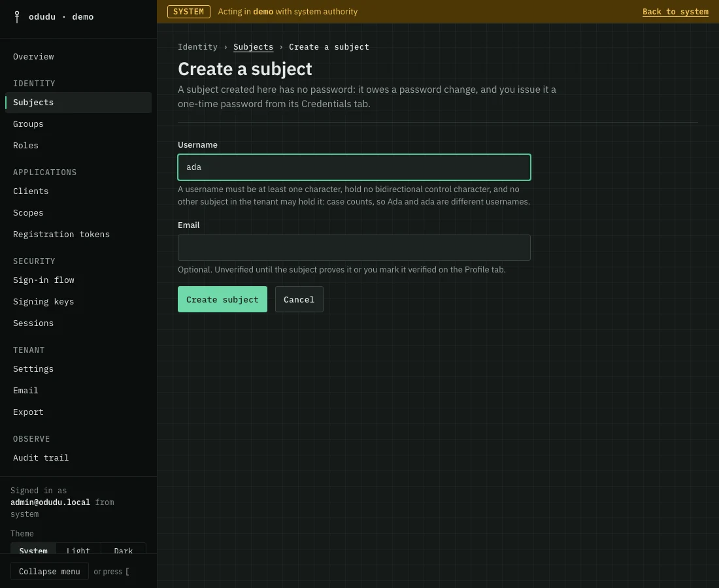The image size is (719, 588).
Task: Click Collapse menu button
Action: 50,572
